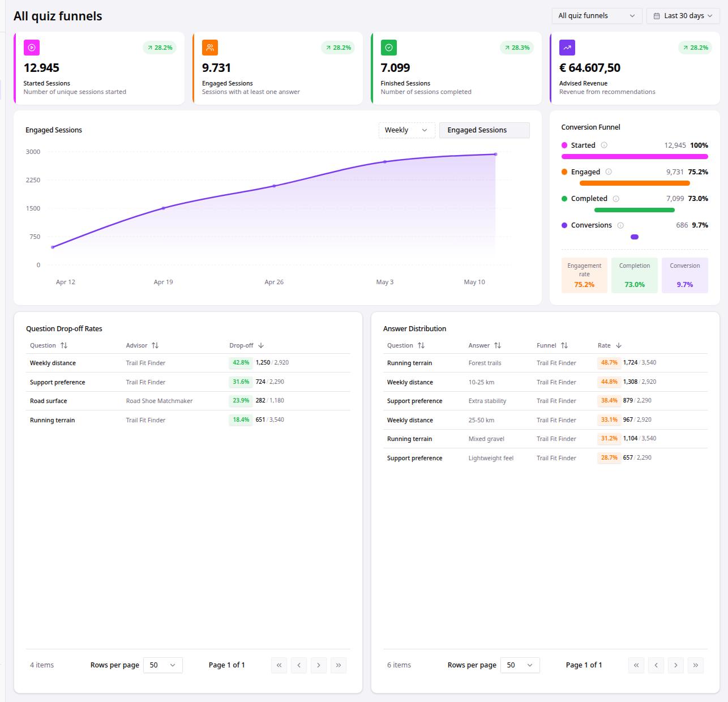Click the orange Engaged Sessions users icon

click(x=210, y=48)
